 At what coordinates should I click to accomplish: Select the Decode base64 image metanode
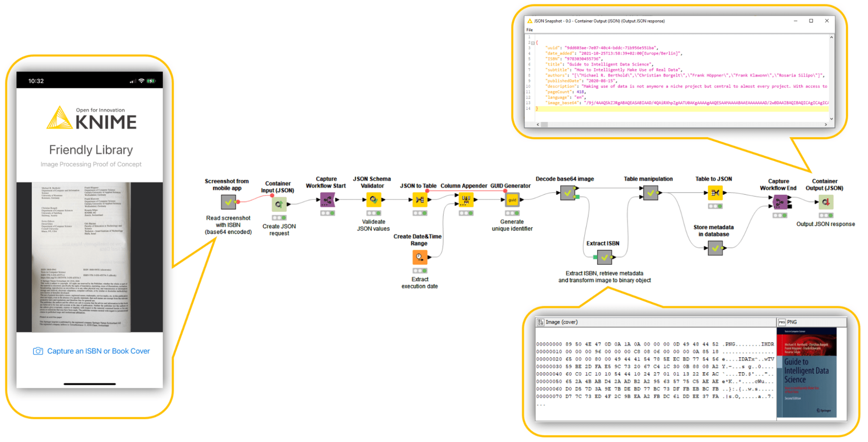pyautogui.click(x=568, y=193)
